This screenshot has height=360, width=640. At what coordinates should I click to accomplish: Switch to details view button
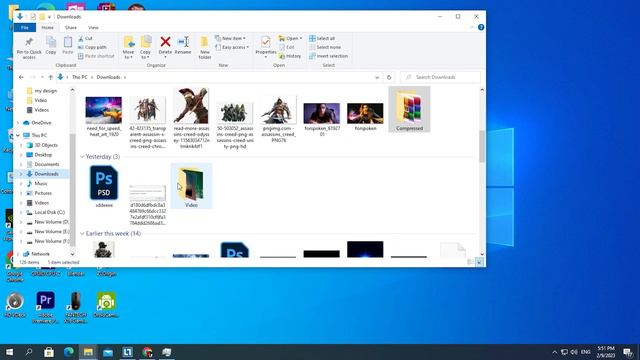click(x=471, y=262)
